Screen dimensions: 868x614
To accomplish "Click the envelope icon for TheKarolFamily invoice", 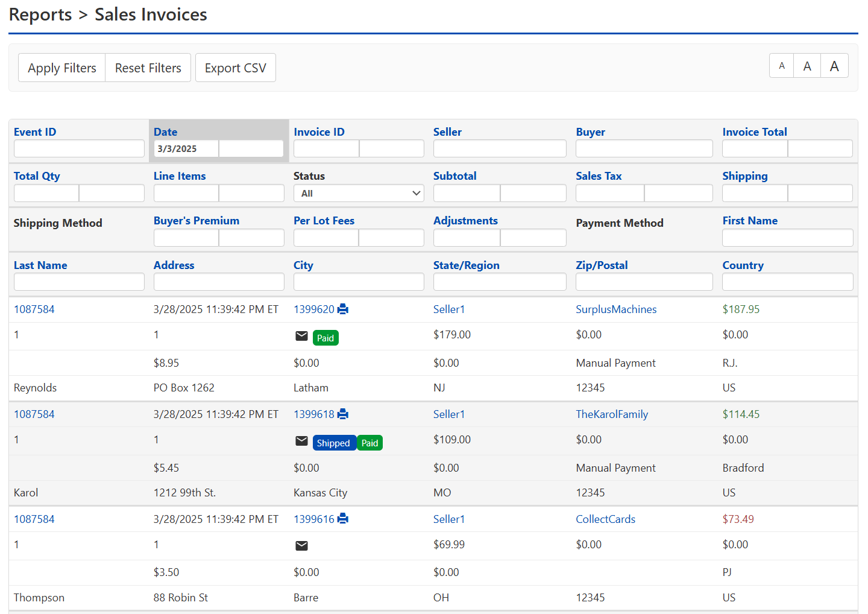I will click(301, 442).
